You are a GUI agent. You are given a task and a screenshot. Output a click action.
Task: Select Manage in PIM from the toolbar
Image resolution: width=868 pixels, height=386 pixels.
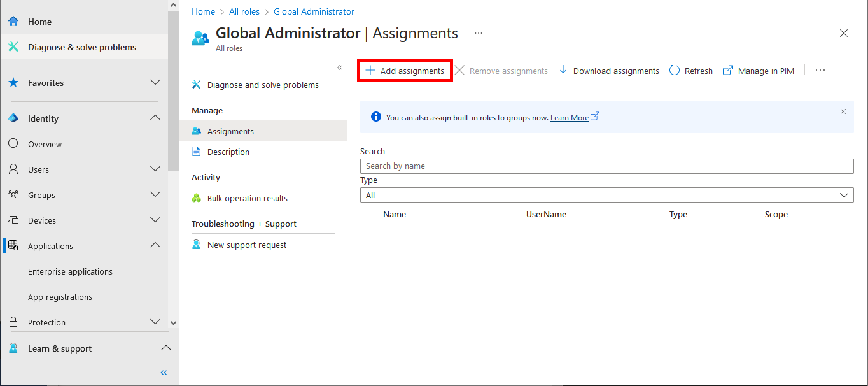tap(758, 70)
